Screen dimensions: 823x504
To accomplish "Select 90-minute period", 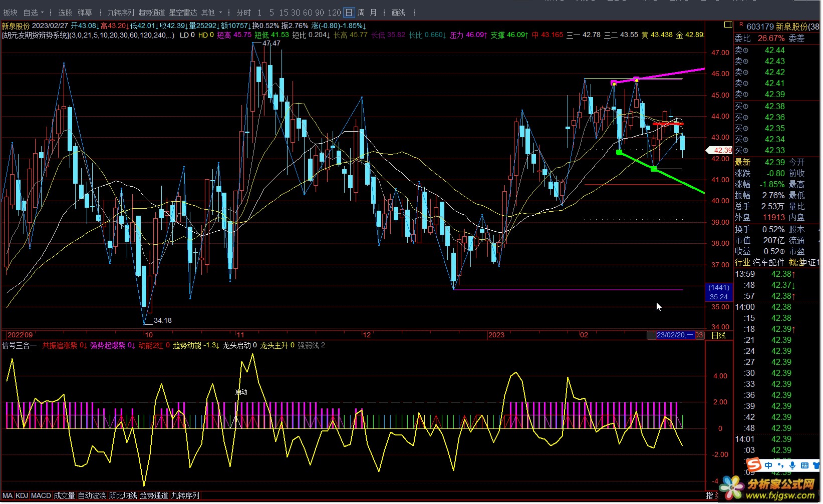I will click(320, 13).
